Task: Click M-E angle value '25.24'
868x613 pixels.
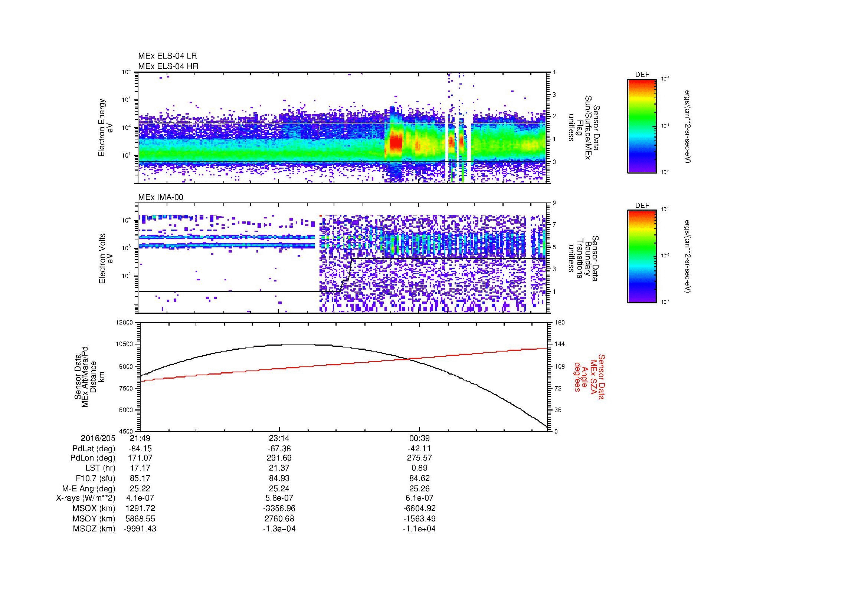Action: [279, 488]
